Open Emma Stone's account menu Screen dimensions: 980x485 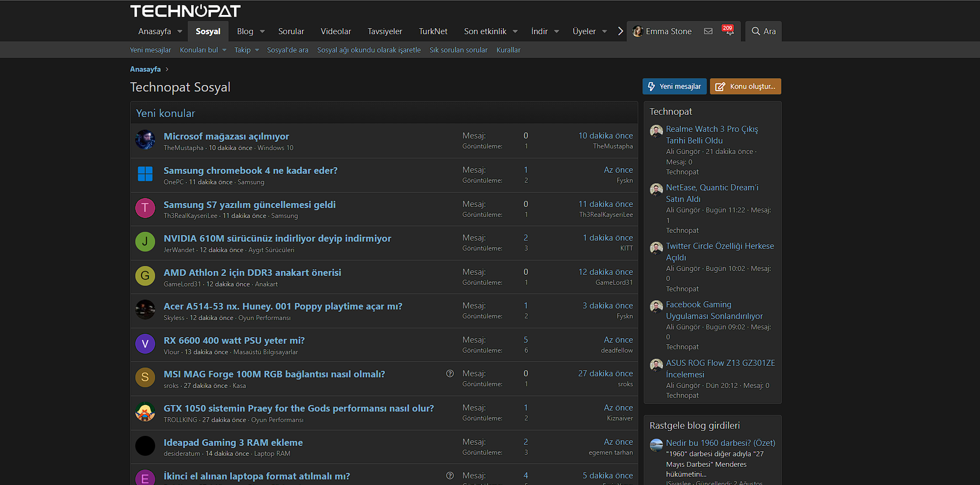[x=662, y=31]
